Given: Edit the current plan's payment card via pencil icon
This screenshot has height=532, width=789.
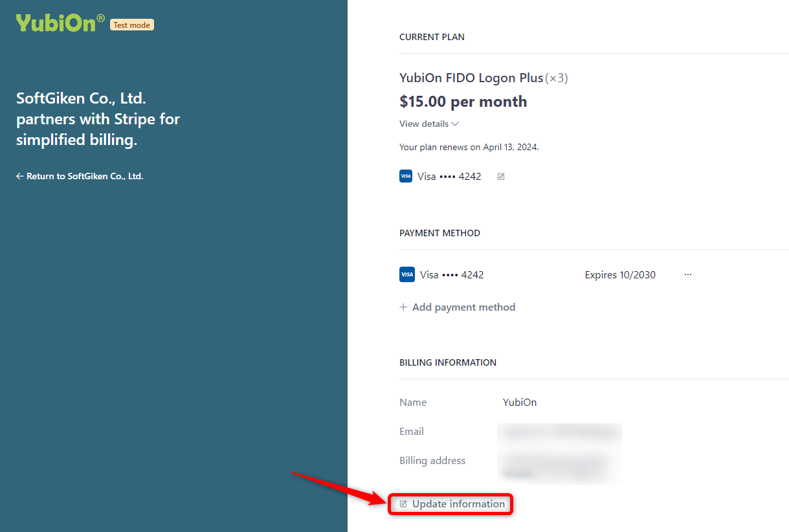Looking at the screenshot, I should (501, 177).
